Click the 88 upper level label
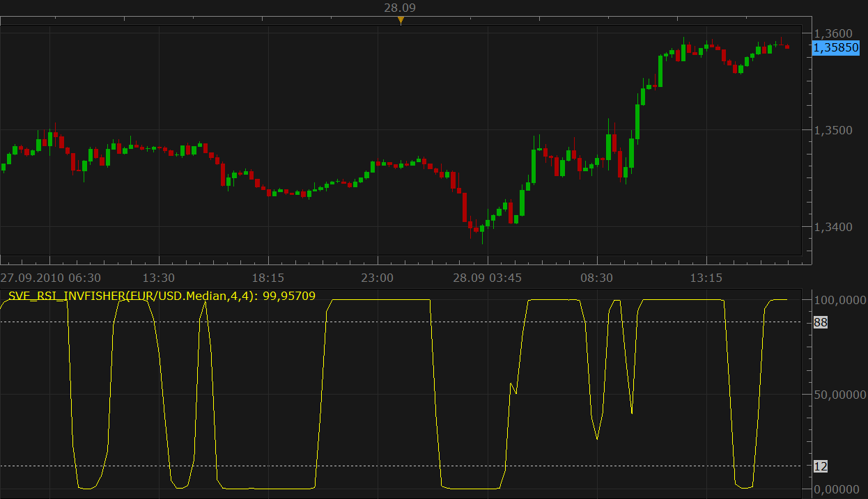 [820, 322]
